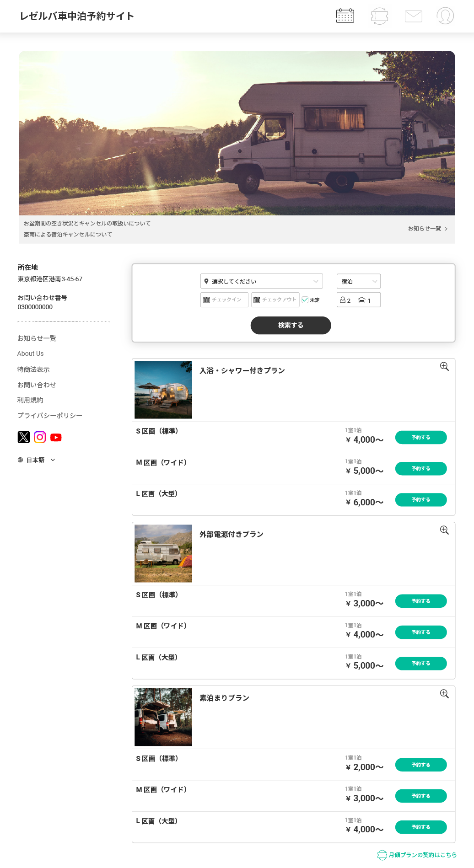Click the チェックイン date field
This screenshot has height=868, width=474.
[x=224, y=300]
